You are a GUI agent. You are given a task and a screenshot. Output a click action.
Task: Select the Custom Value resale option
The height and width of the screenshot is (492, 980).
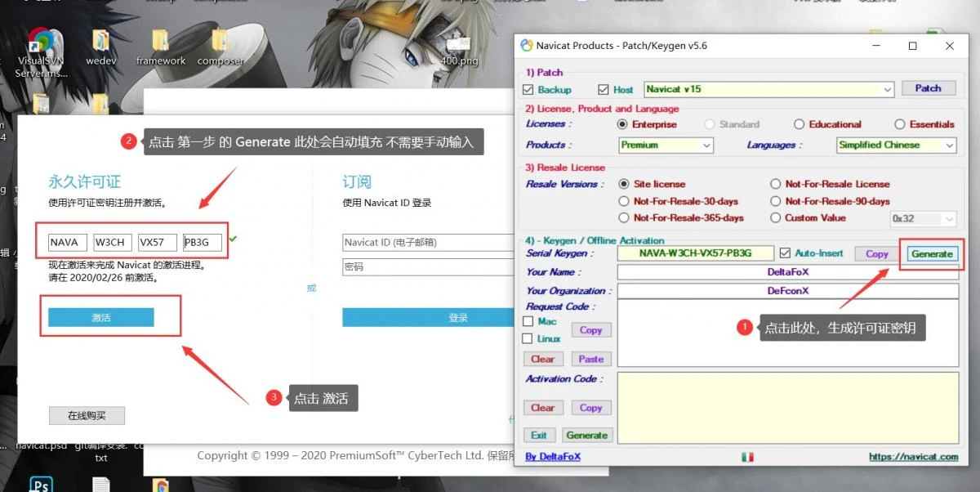[x=776, y=218]
